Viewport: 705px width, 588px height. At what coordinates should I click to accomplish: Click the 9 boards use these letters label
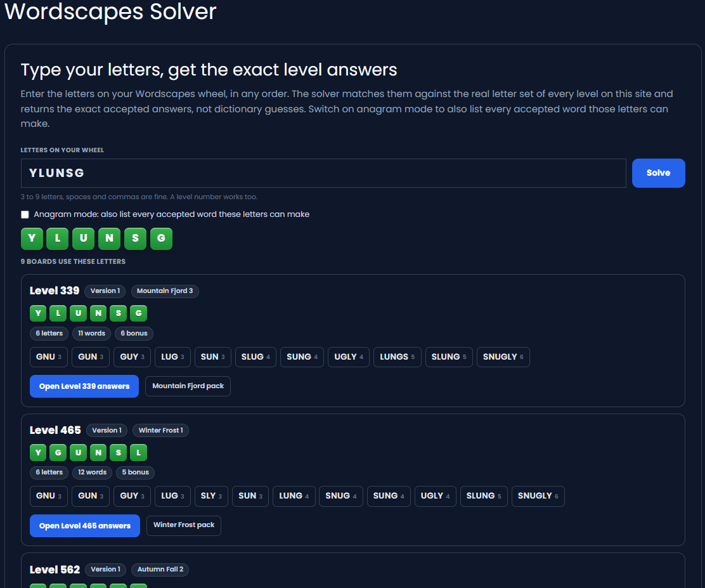point(73,261)
